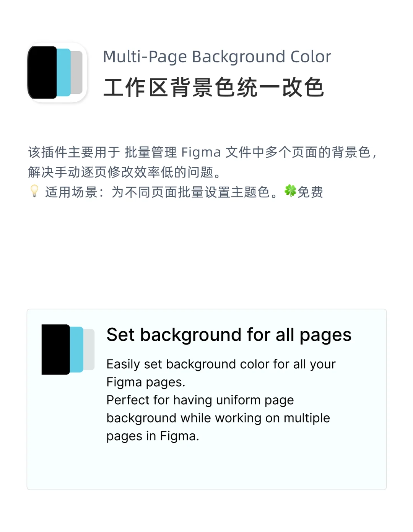Click the four-leaf clover emoji icon
Screen dimensions: 413x532
(x=290, y=191)
